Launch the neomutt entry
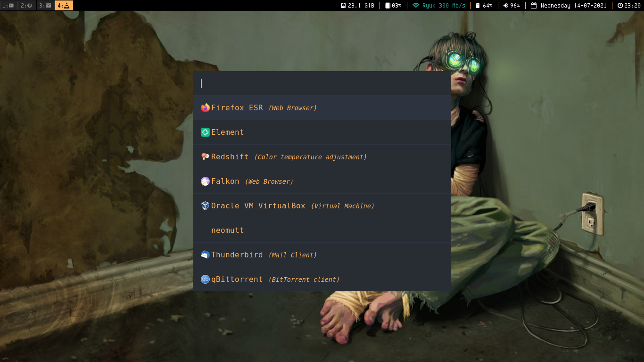Image resolution: width=644 pixels, height=362 pixels. tap(322, 230)
